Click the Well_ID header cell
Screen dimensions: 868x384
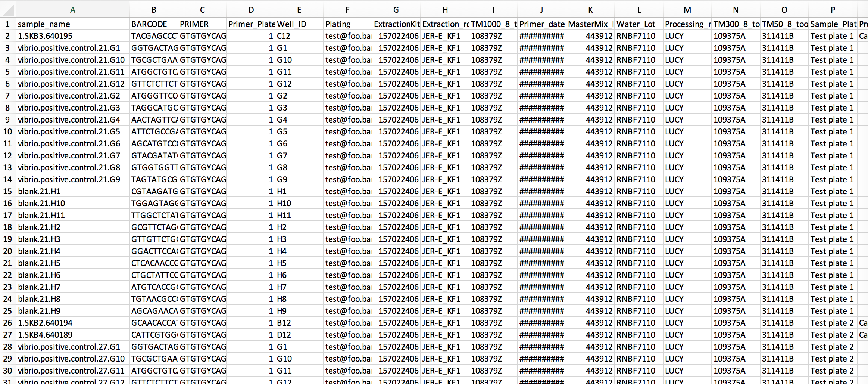point(299,24)
